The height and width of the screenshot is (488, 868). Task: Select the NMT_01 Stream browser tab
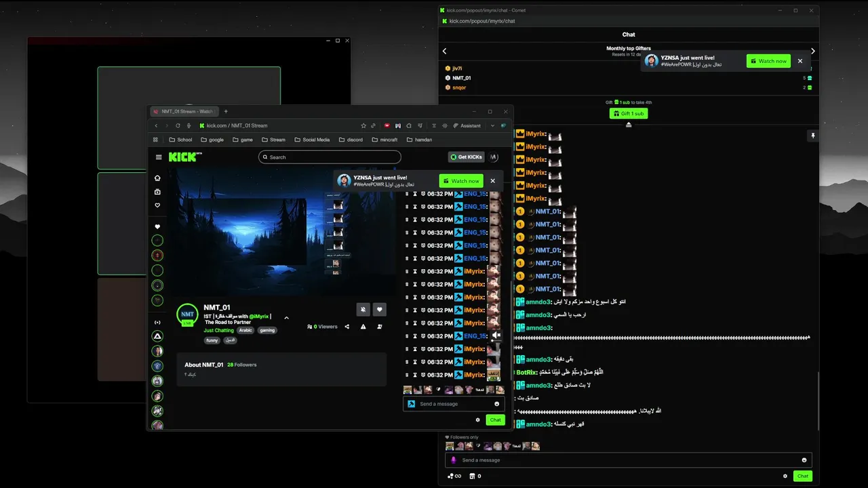(x=183, y=111)
